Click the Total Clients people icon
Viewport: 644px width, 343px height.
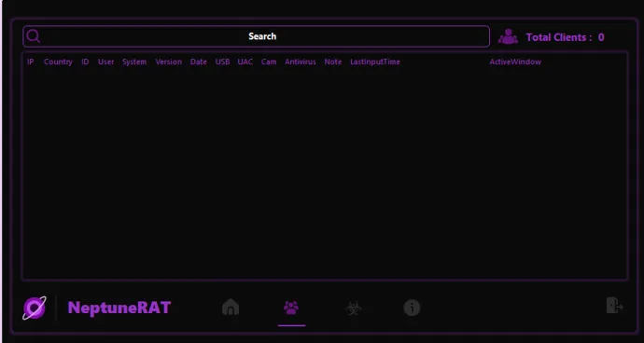508,37
